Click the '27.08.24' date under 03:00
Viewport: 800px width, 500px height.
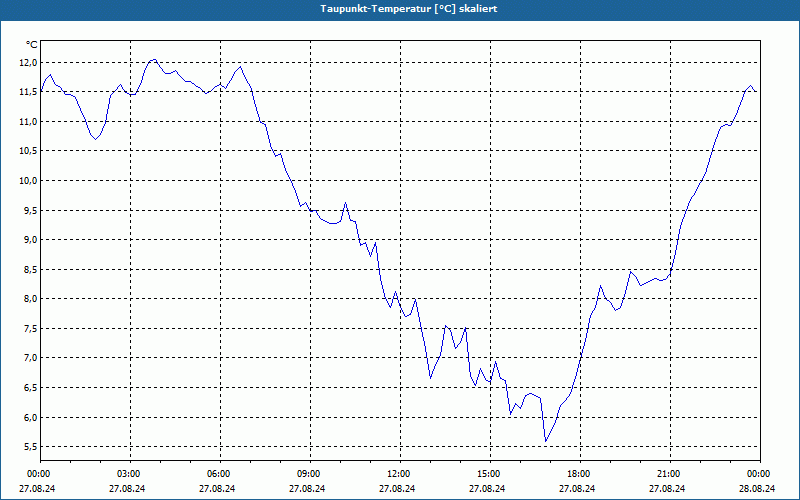click(x=127, y=488)
